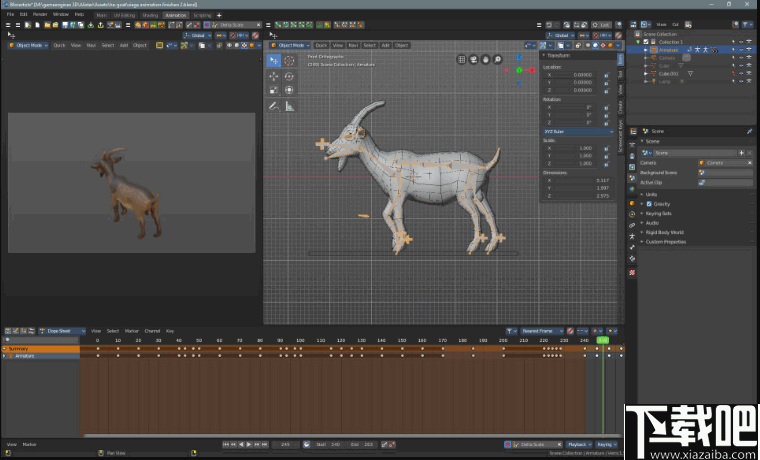This screenshot has width=760, height=460.
Task: Click the import green arrow icon
Action: [x=91, y=25]
